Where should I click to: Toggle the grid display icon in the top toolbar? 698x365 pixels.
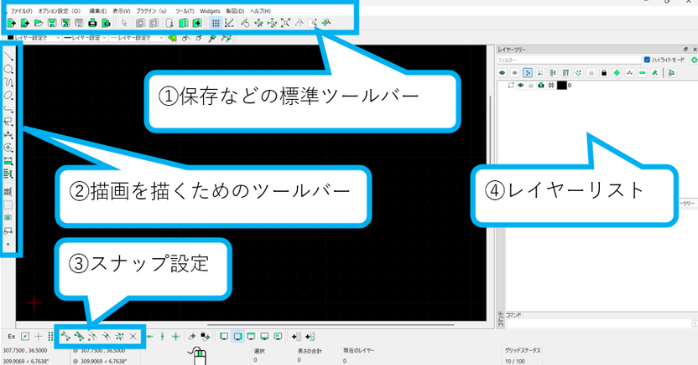pos(216,23)
